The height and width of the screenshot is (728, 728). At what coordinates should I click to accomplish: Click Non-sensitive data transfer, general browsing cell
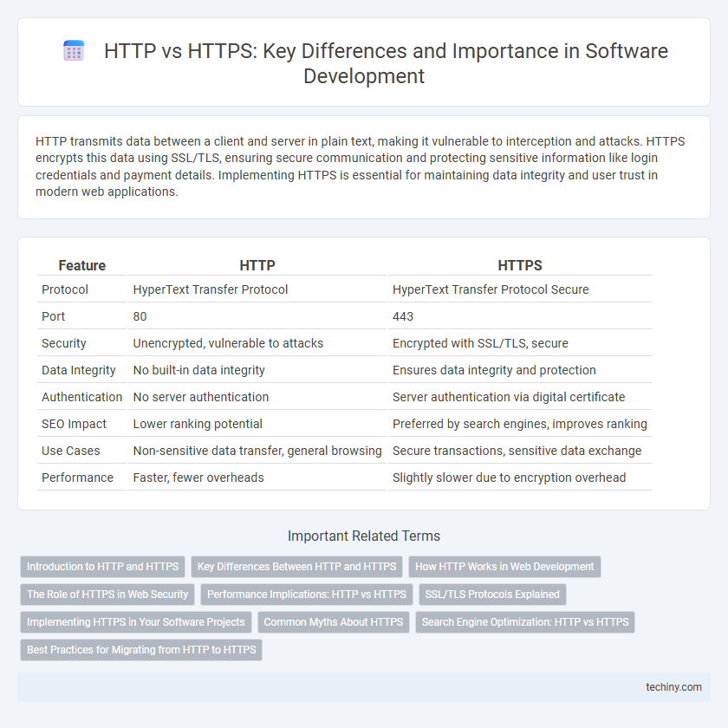click(x=257, y=452)
